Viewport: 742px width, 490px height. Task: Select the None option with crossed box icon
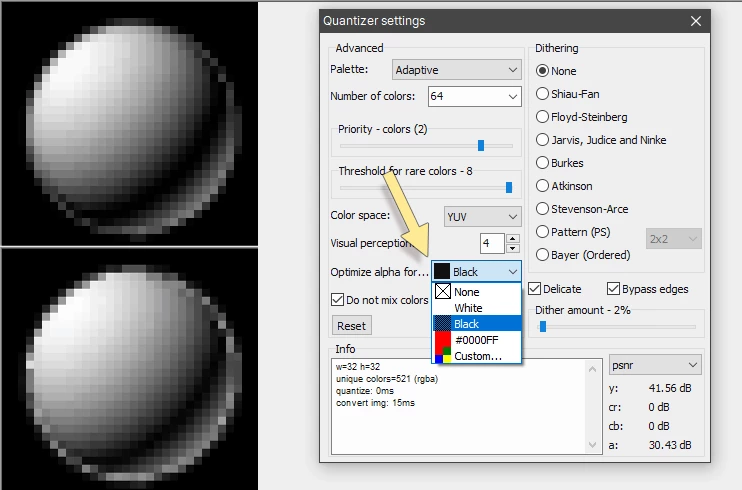pos(477,292)
